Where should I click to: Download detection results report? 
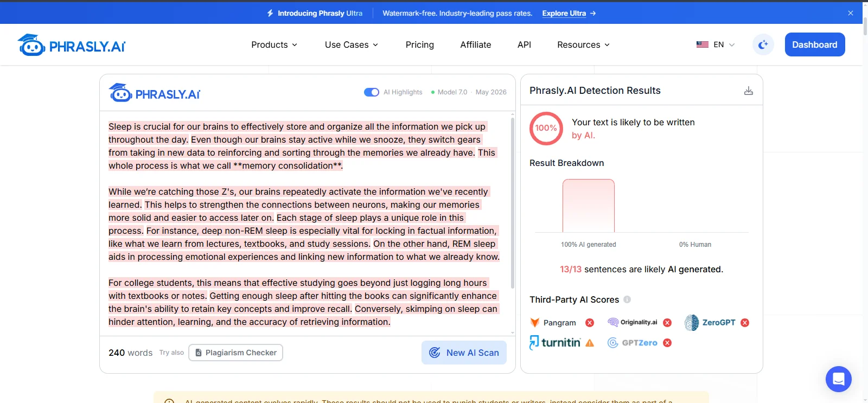[749, 91]
